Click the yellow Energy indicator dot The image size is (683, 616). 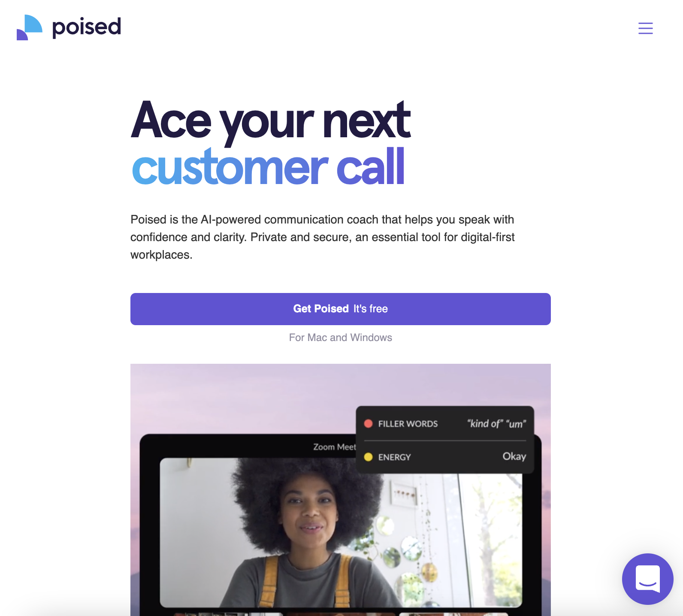(x=368, y=457)
